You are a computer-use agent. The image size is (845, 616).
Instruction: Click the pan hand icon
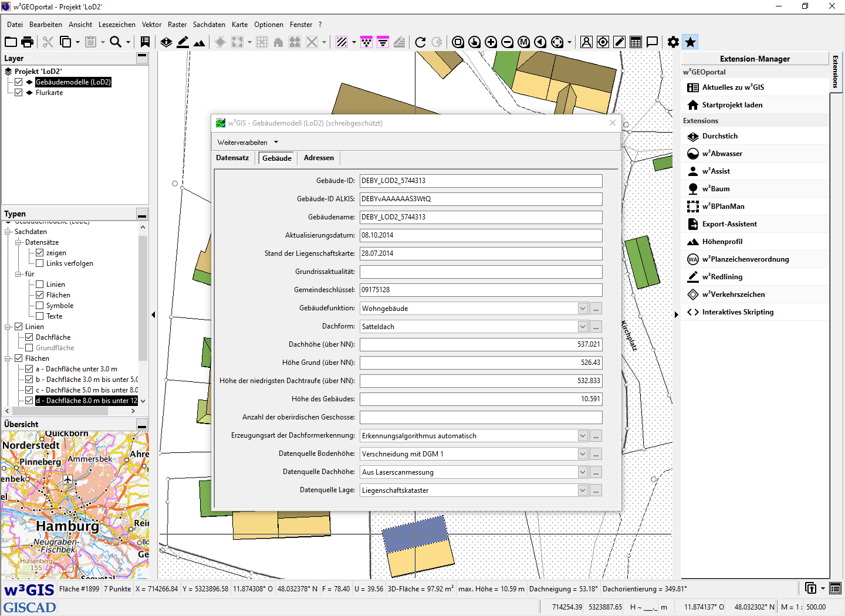[x=475, y=42]
